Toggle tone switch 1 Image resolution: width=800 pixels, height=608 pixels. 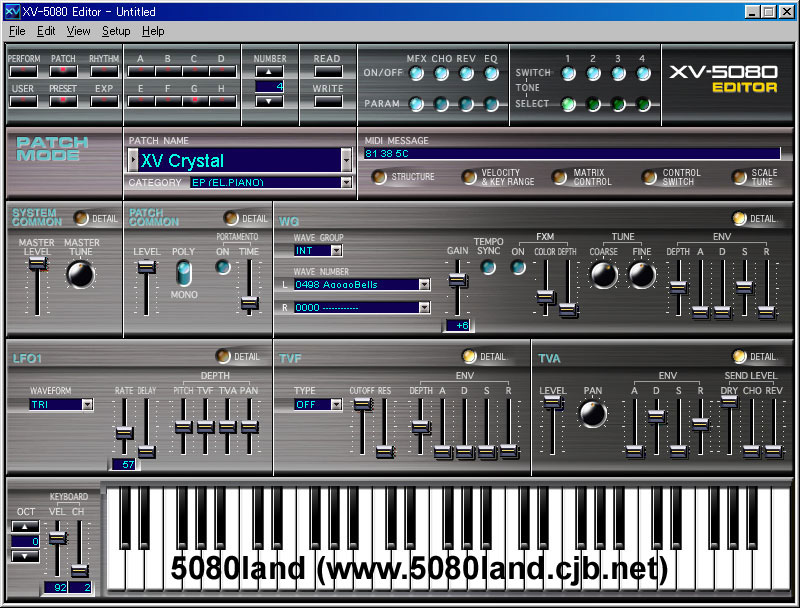[568, 73]
